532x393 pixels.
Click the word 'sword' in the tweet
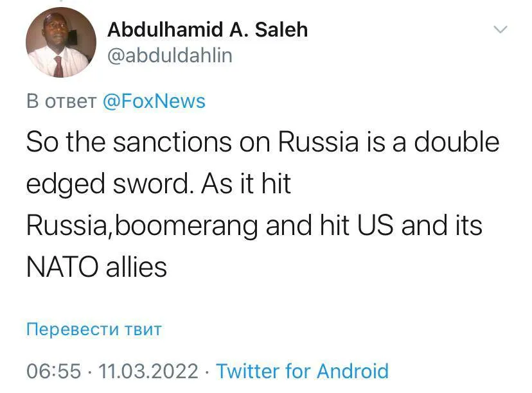pyautogui.click(x=153, y=184)
